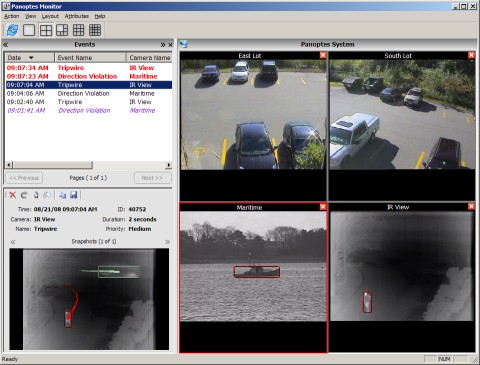The width and height of the screenshot is (480, 365).
Task: Select the 4x4 grid layout icon
Action: point(95,30)
